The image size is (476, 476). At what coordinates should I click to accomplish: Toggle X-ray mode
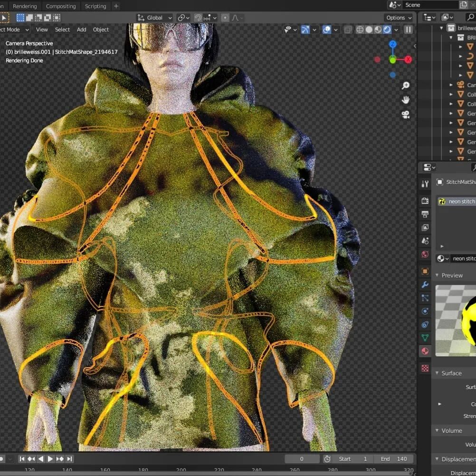pos(348,29)
